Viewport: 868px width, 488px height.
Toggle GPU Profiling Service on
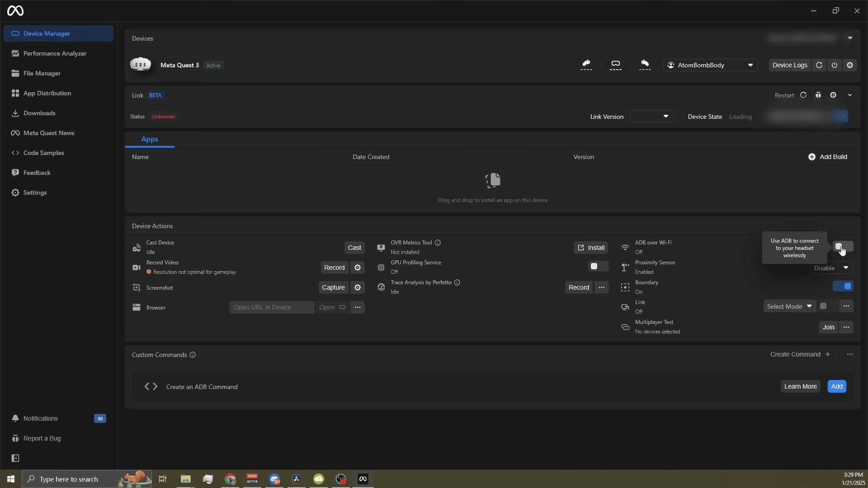[598, 267]
